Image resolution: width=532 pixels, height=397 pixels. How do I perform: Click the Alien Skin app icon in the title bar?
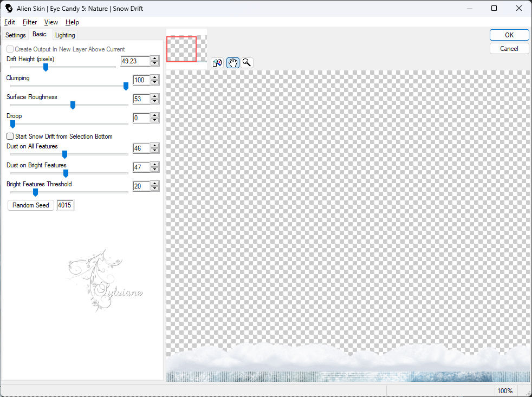[9, 8]
